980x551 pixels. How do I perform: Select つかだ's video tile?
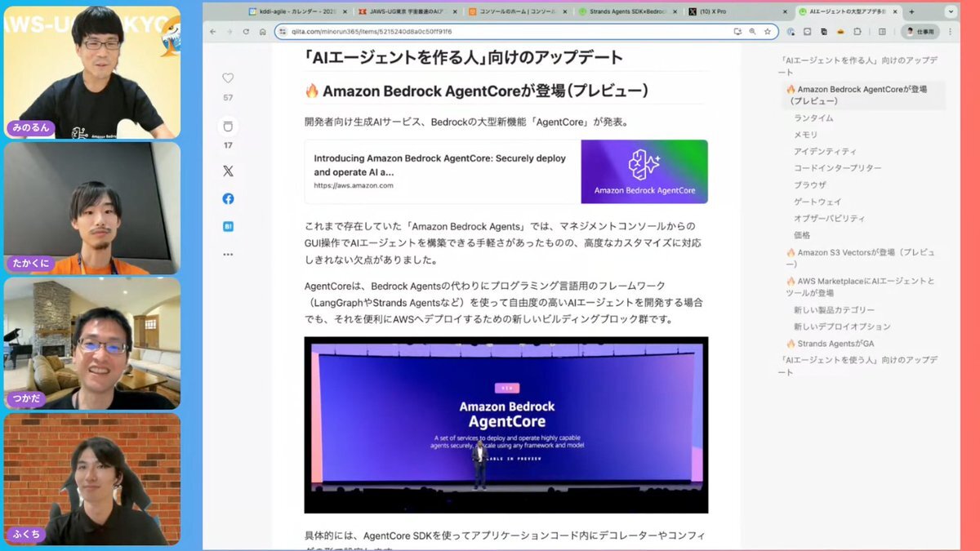pos(92,343)
